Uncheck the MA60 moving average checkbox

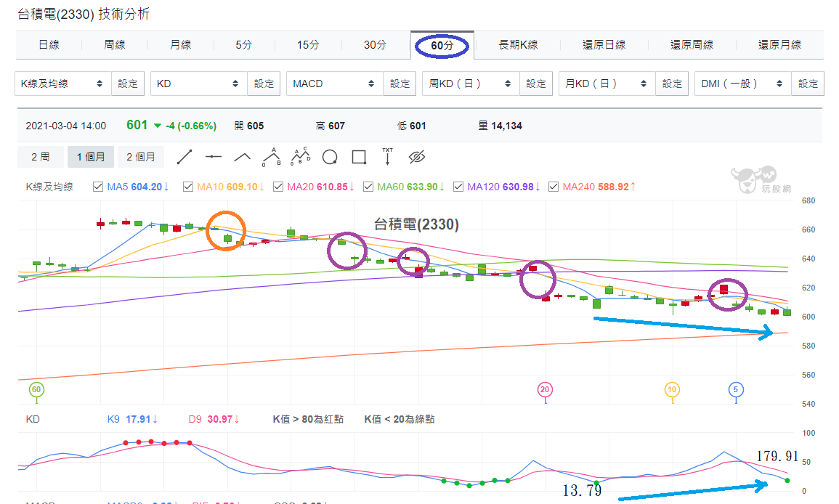click(368, 187)
